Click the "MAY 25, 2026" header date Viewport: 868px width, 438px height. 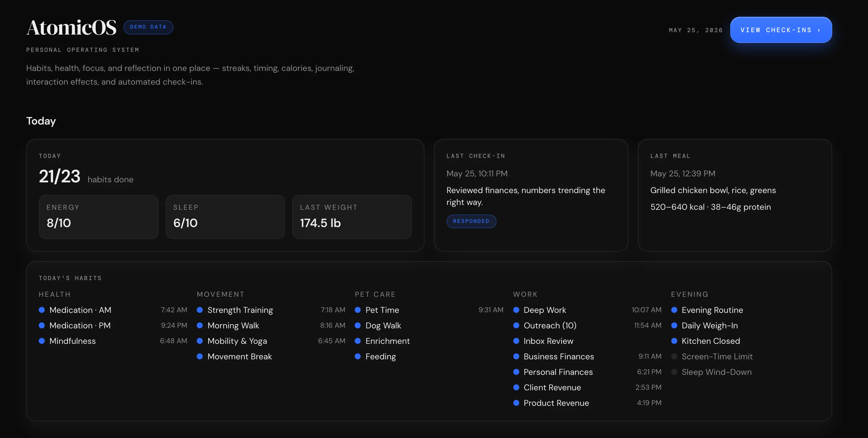tap(695, 30)
